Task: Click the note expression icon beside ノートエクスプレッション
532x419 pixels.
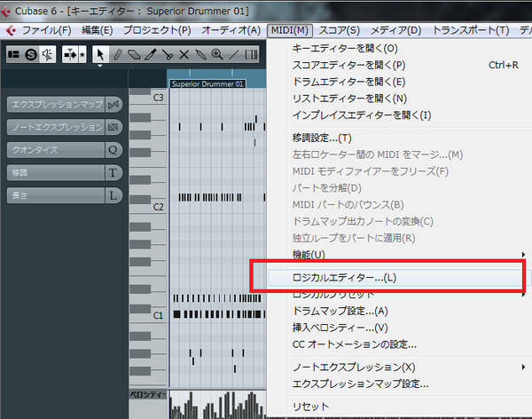Action: pyautogui.click(x=113, y=127)
